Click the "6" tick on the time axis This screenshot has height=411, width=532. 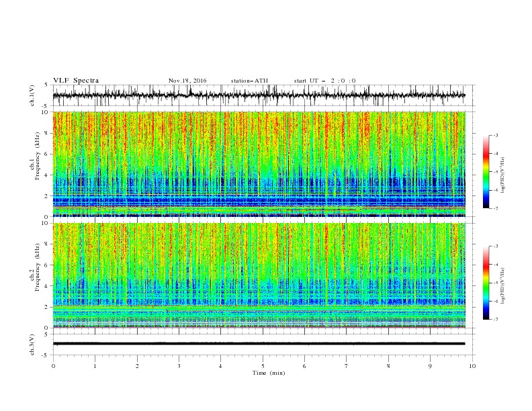point(304,366)
